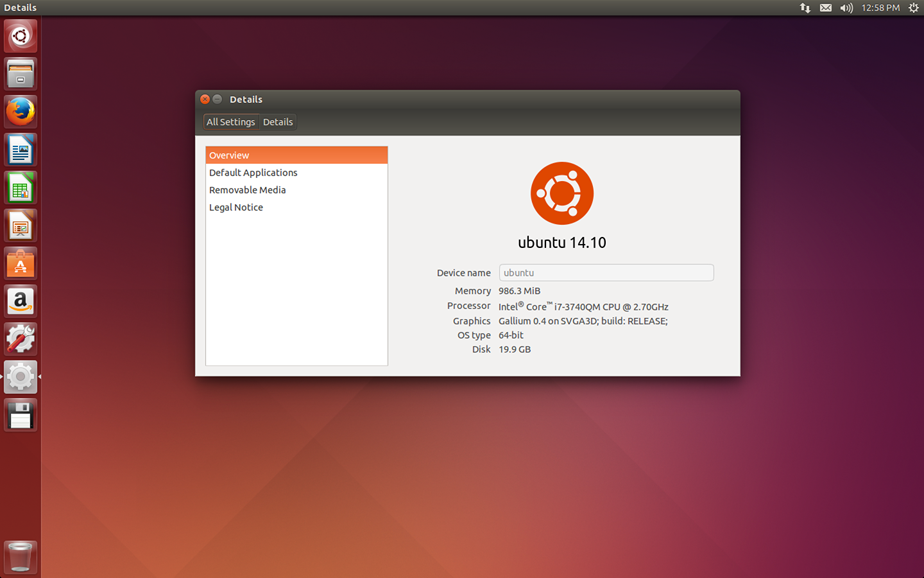Show the 12:58 PM clock calendar
The height and width of the screenshot is (578, 924).
click(880, 8)
